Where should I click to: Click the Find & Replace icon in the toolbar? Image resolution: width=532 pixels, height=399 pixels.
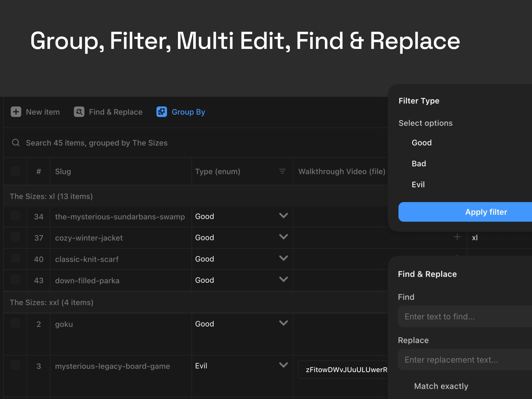[79, 112]
